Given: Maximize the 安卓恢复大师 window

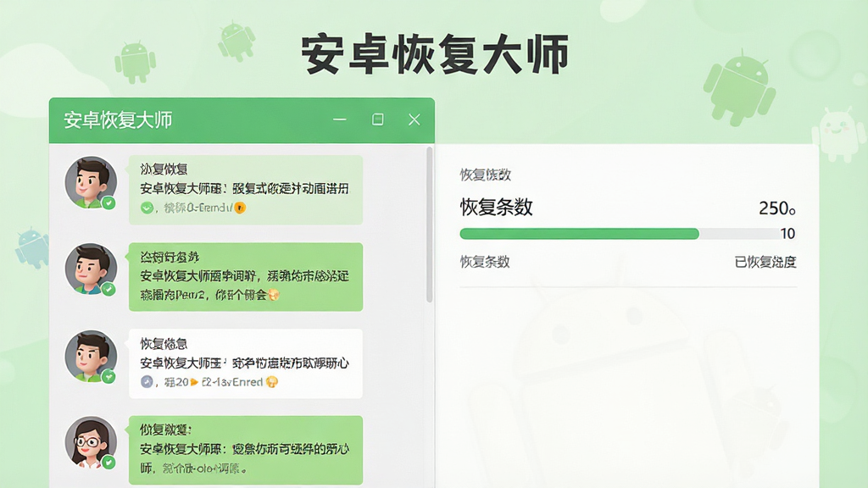Looking at the screenshot, I should [x=377, y=119].
